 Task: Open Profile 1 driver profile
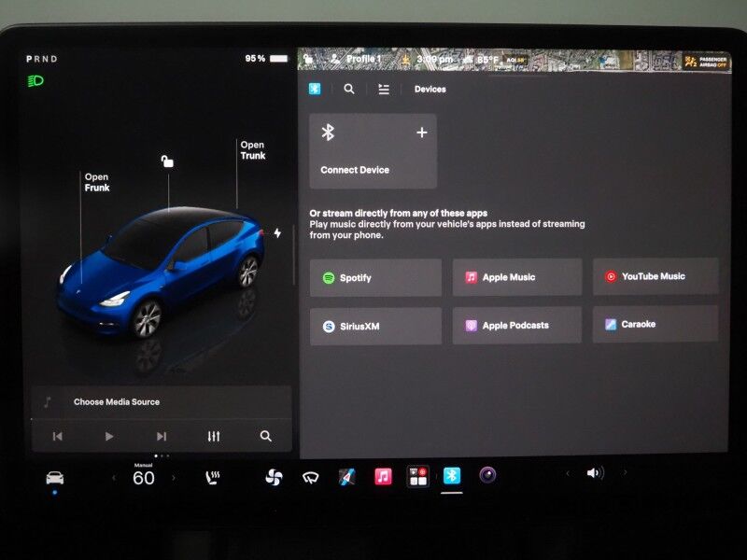point(356,59)
